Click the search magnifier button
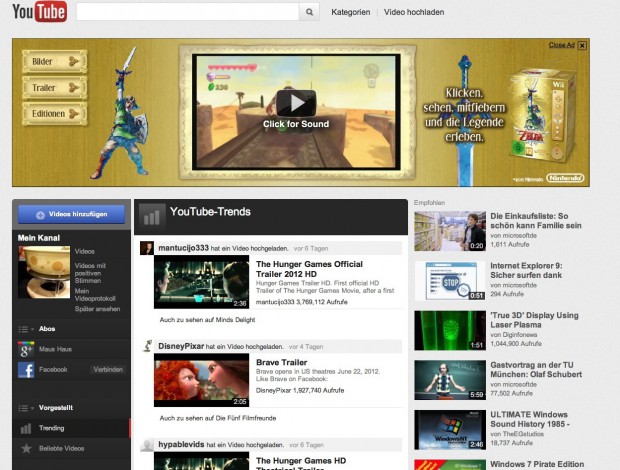Image resolution: width=620 pixels, height=470 pixels. (x=309, y=12)
